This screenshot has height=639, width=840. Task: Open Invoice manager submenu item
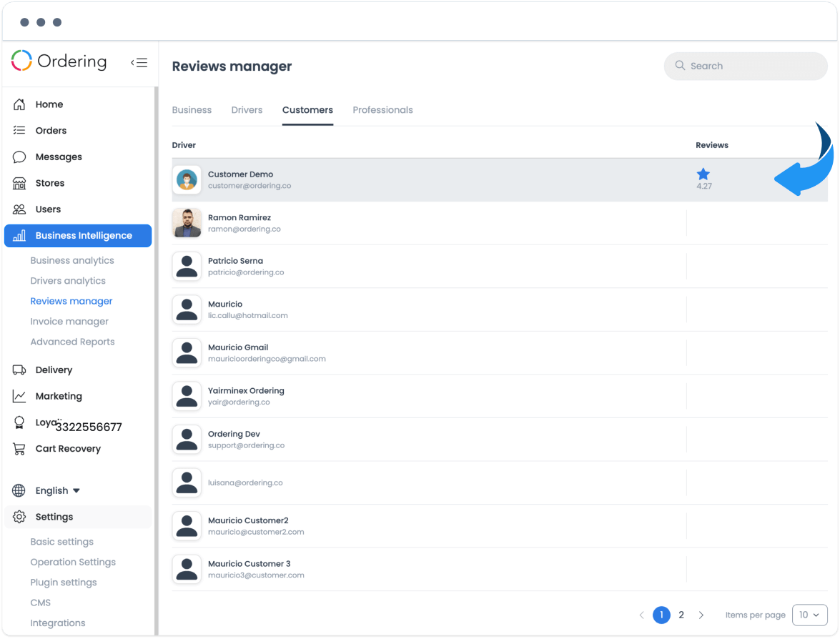(69, 322)
